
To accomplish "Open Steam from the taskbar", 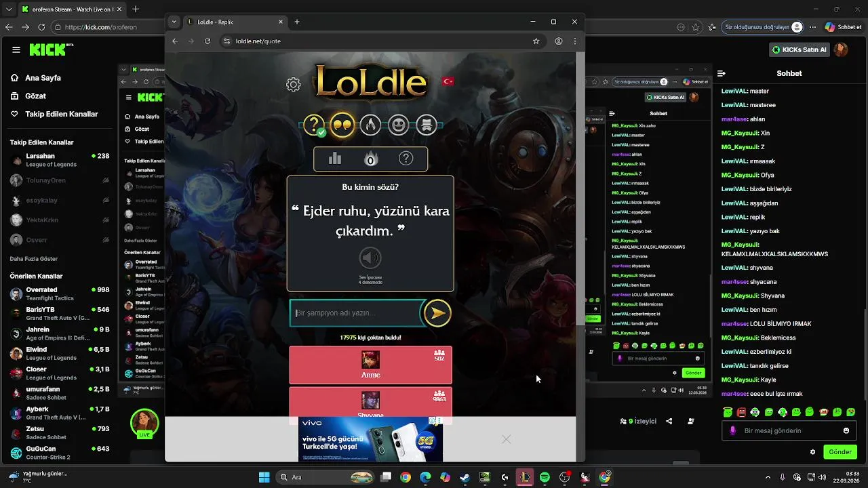I will click(x=465, y=477).
